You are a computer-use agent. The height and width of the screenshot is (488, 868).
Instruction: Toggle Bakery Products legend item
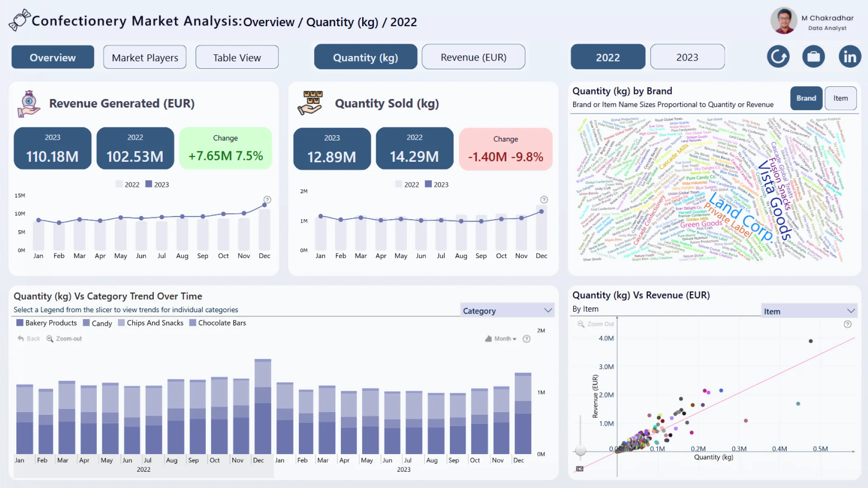(47, 323)
